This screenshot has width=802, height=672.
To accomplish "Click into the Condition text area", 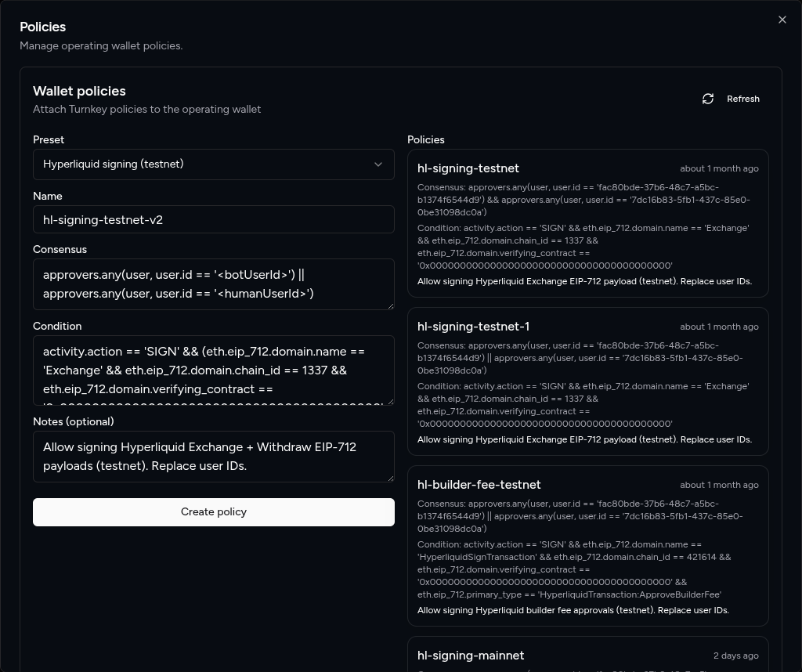I will [x=213, y=370].
